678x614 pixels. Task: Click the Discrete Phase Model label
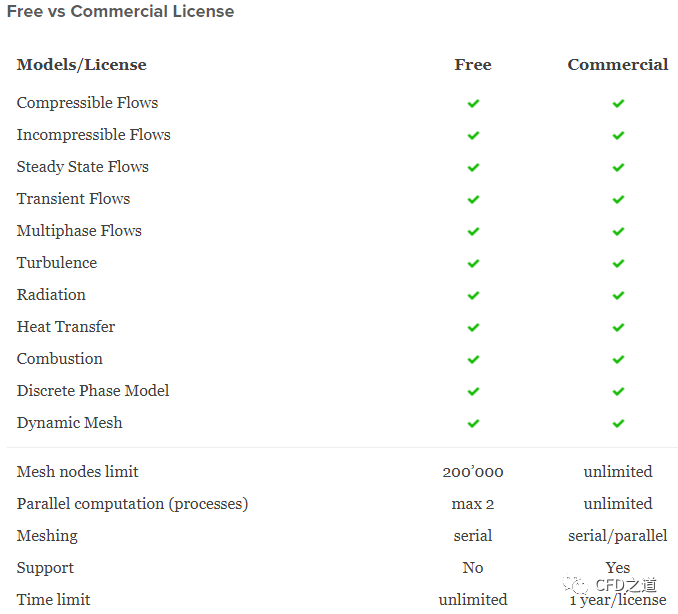[x=93, y=391]
